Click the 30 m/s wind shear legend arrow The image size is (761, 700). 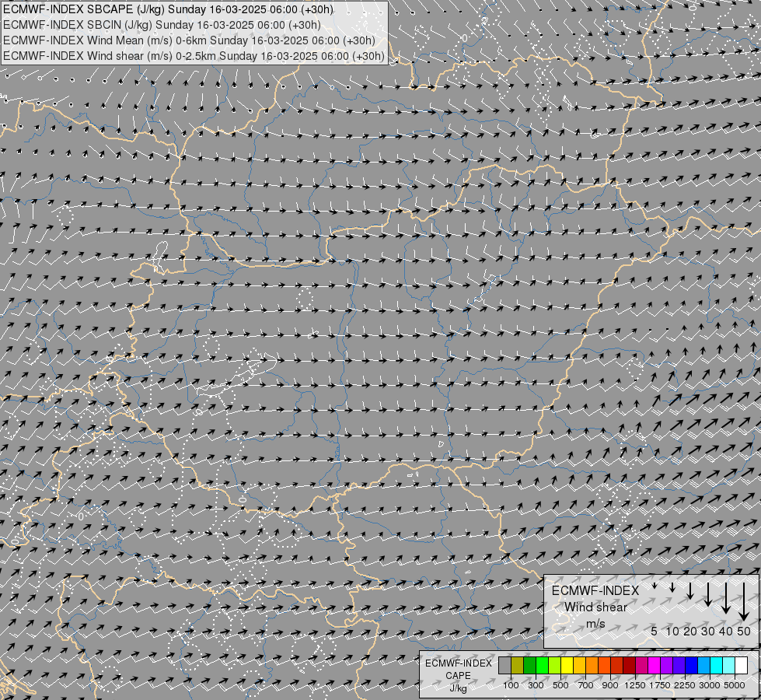click(x=707, y=594)
